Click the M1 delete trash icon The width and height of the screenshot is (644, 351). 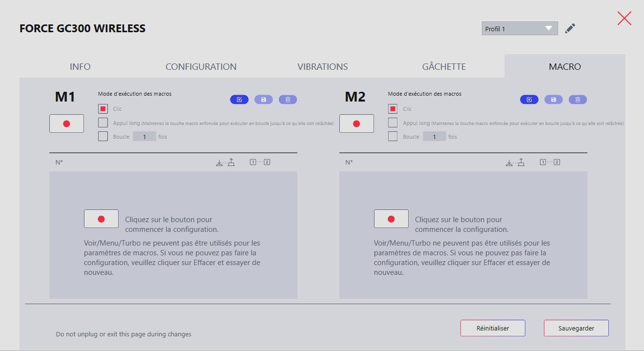click(288, 100)
